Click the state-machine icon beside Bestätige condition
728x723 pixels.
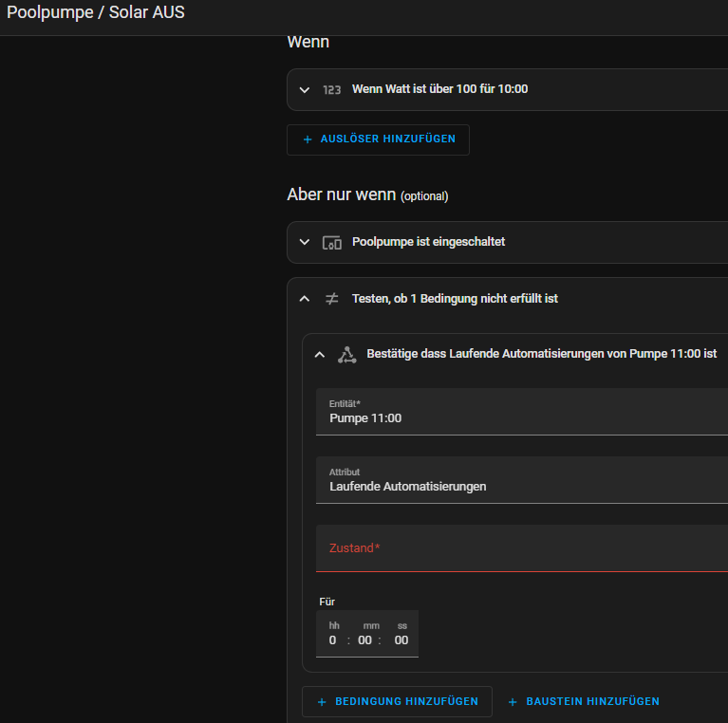coord(346,355)
